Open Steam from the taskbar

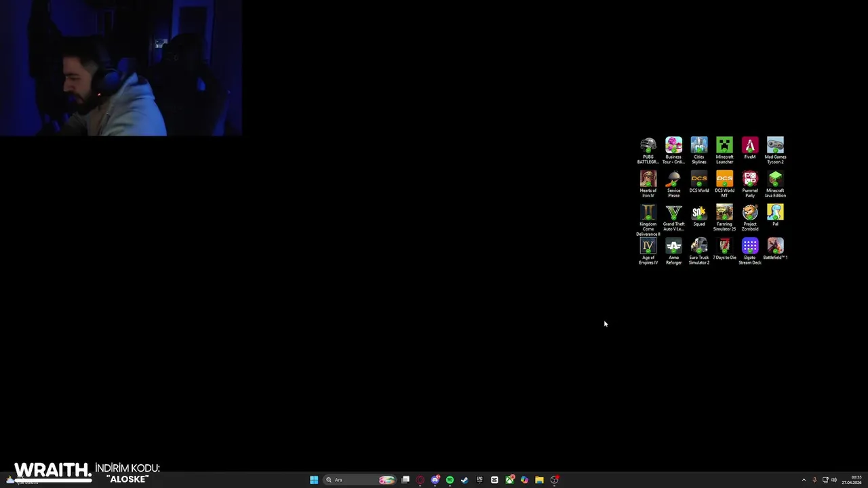(465, 480)
